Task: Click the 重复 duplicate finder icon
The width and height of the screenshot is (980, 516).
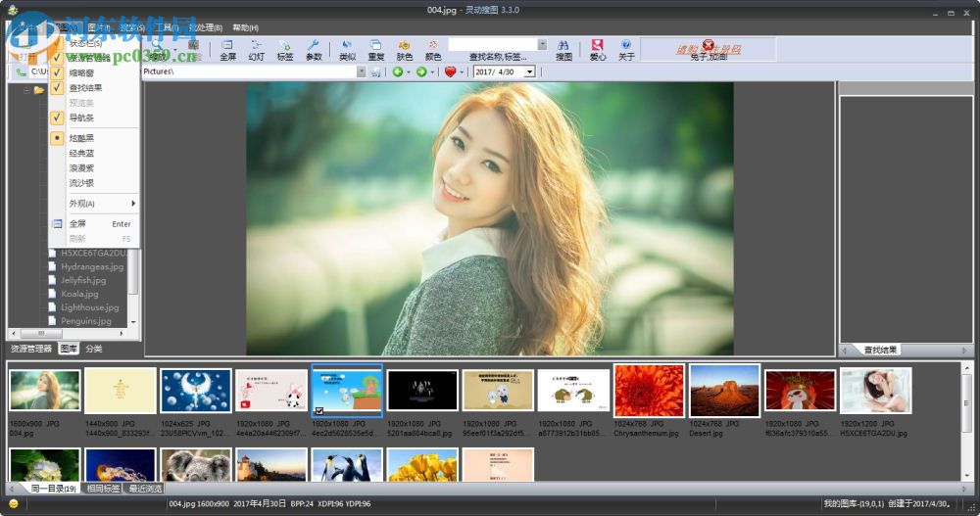Action: pos(375,49)
